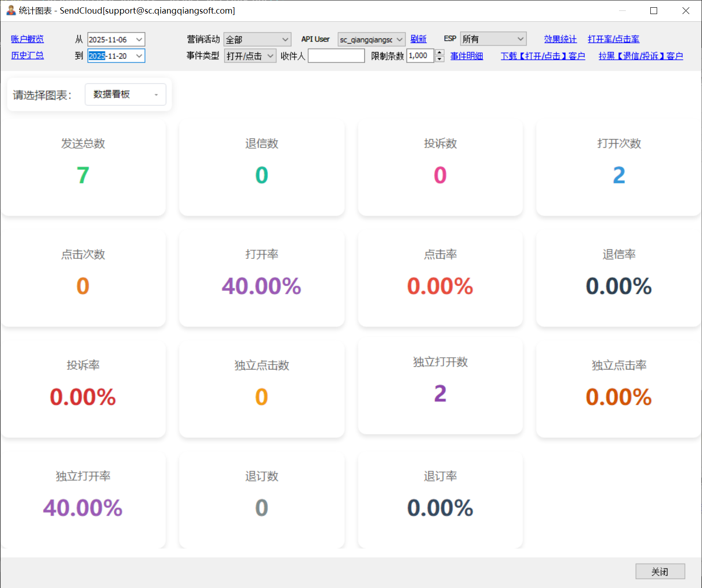The height and width of the screenshot is (588, 702).
Task: Open the 账户概览 link
Action: pos(27,39)
